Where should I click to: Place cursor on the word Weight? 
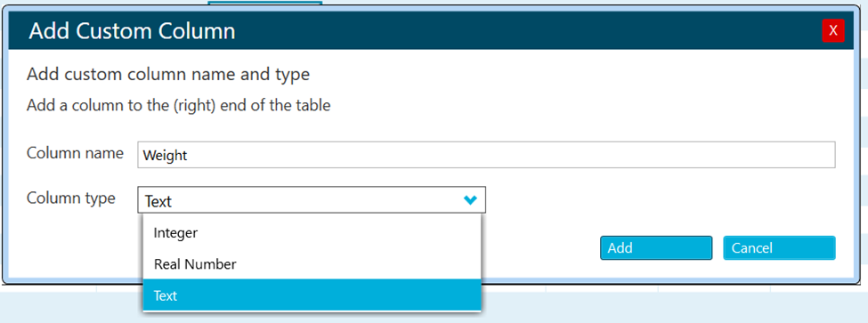pyautogui.click(x=165, y=156)
